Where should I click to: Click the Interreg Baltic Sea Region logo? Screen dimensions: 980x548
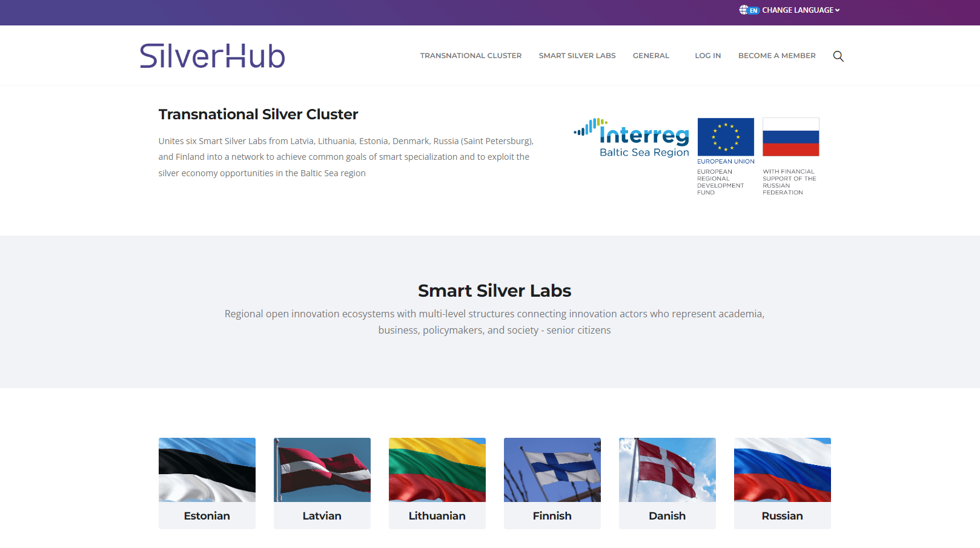coord(631,138)
